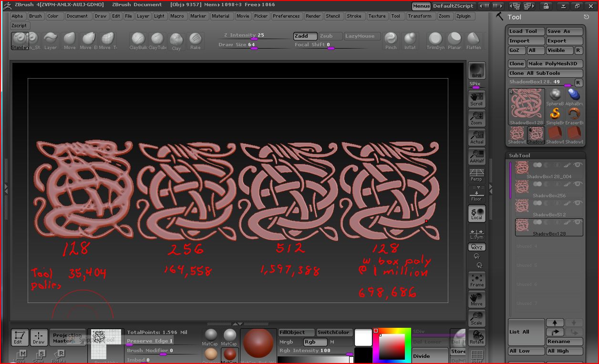Image resolution: width=599 pixels, height=364 pixels.
Task: Click inside the color picker square
Action: (392, 346)
